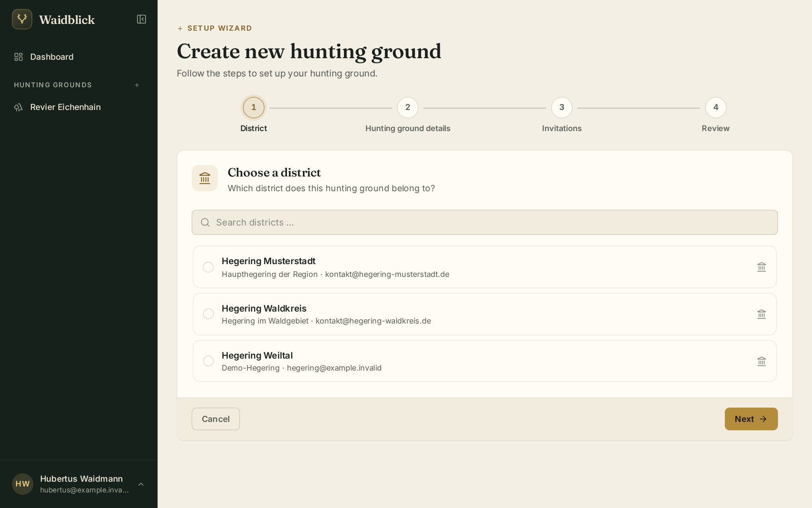
Task: Click the Hegering Musterstadt title text
Action: coord(268,261)
